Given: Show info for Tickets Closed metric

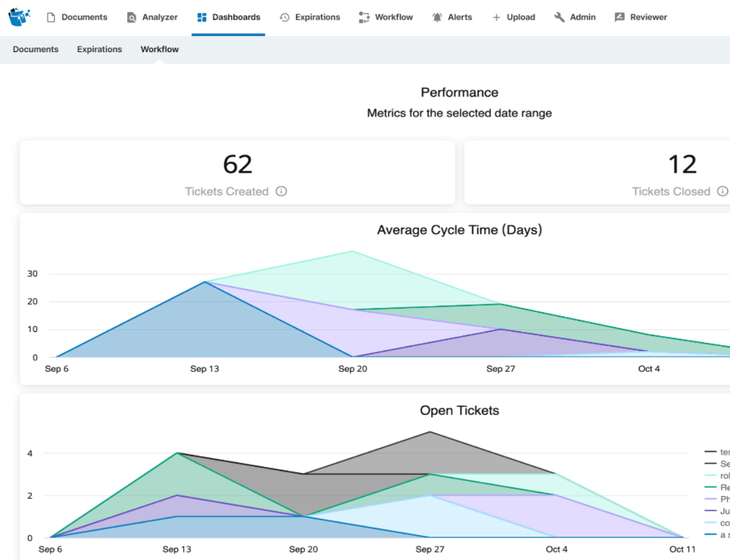Looking at the screenshot, I should (723, 191).
